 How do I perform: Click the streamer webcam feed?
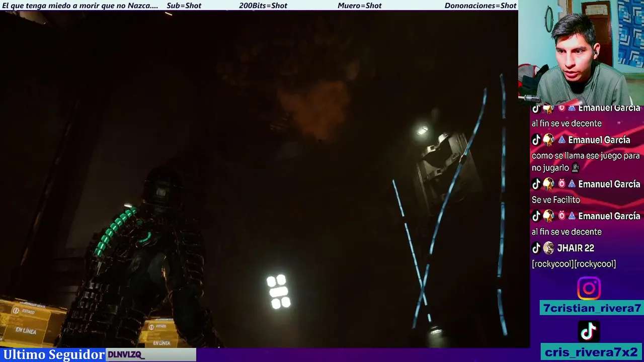[581, 52]
